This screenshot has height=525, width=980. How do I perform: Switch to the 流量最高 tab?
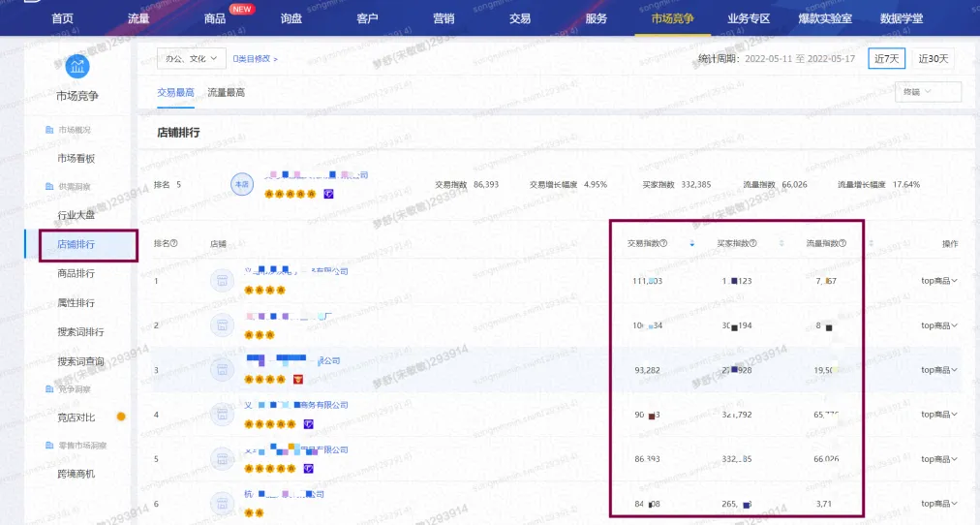coord(226,93)
